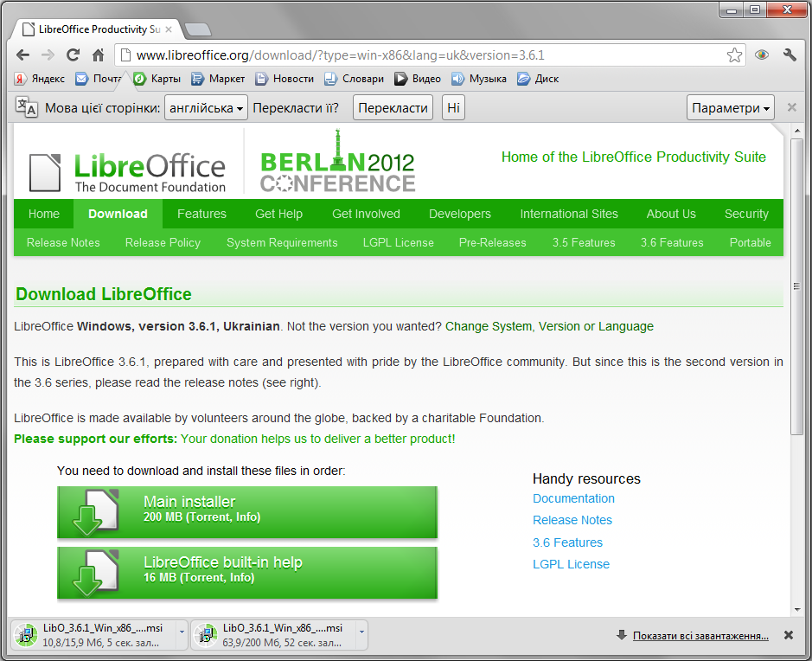Open the Portable submenu item

point(750,242)
